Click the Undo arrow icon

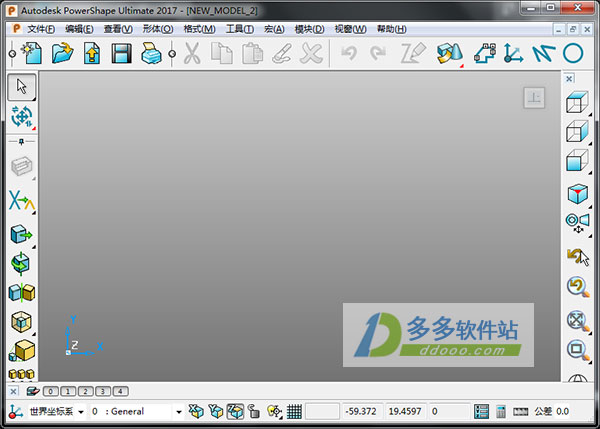click(x=349, y=53)
